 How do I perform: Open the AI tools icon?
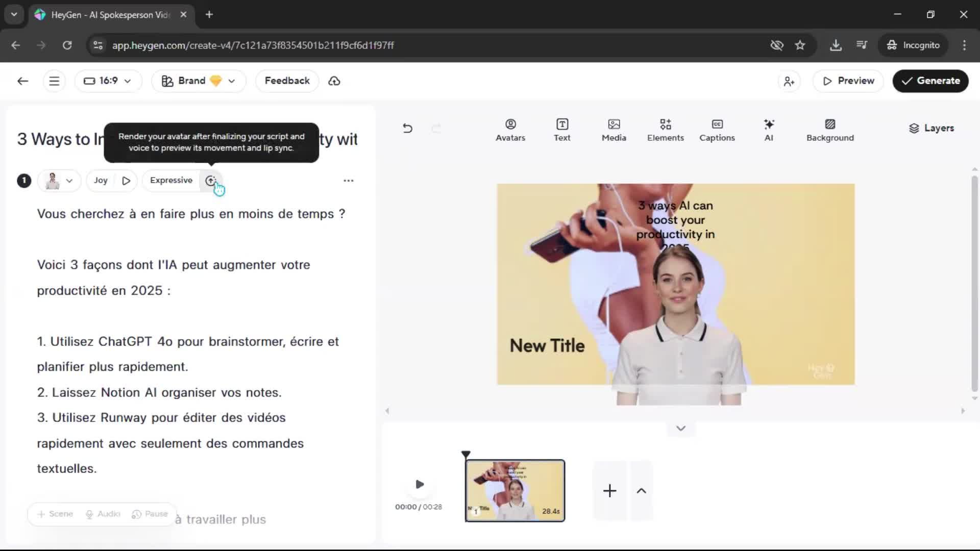click(x=769, y=130)
